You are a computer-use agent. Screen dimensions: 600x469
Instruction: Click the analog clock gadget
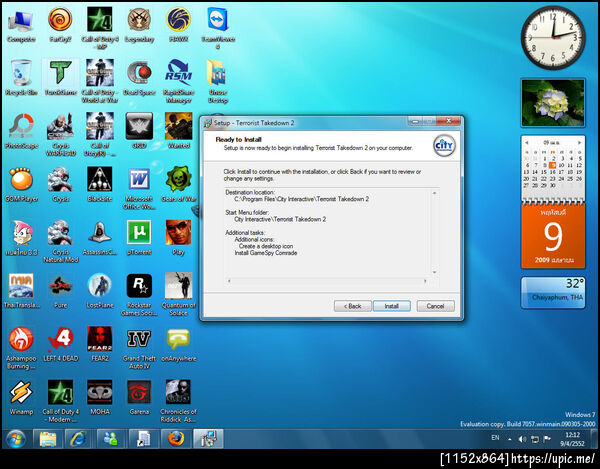553,37
